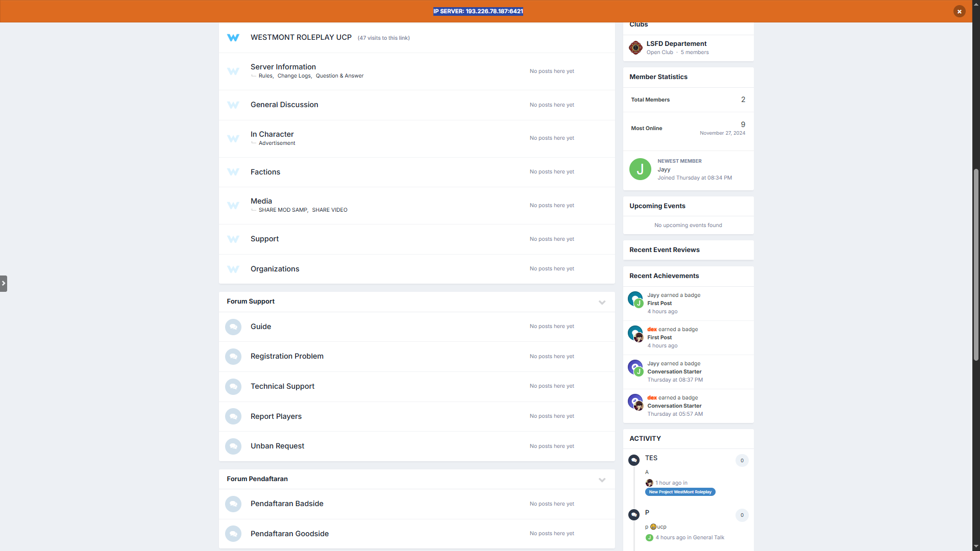
Task: Click the chat bubble icon beside Pendaftaran Badside
Action: 233,504
